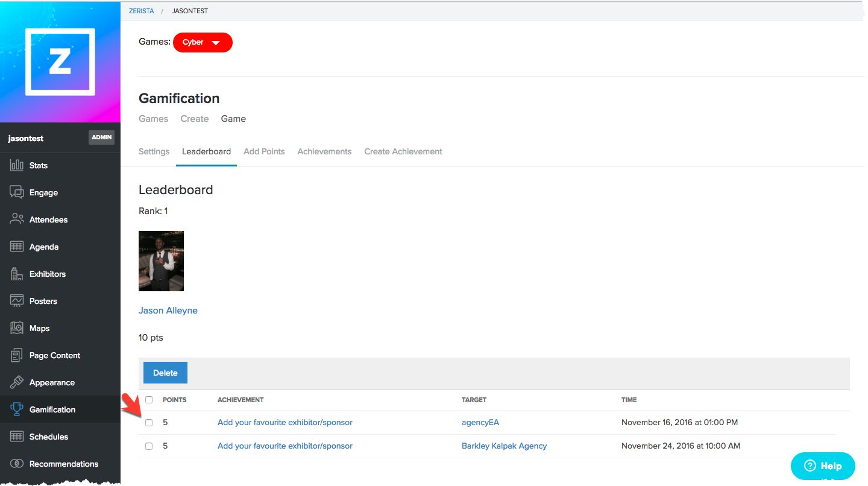This screenshot has width=868, height=486.
Task: Select the Game sub-navigation item
Action: [x=233, y=119]
